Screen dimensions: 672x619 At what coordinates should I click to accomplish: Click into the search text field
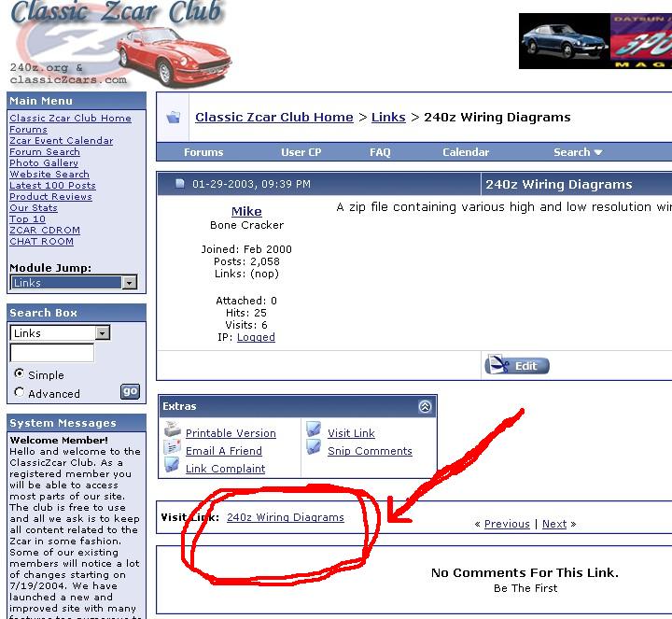click(x=52, y=353)
